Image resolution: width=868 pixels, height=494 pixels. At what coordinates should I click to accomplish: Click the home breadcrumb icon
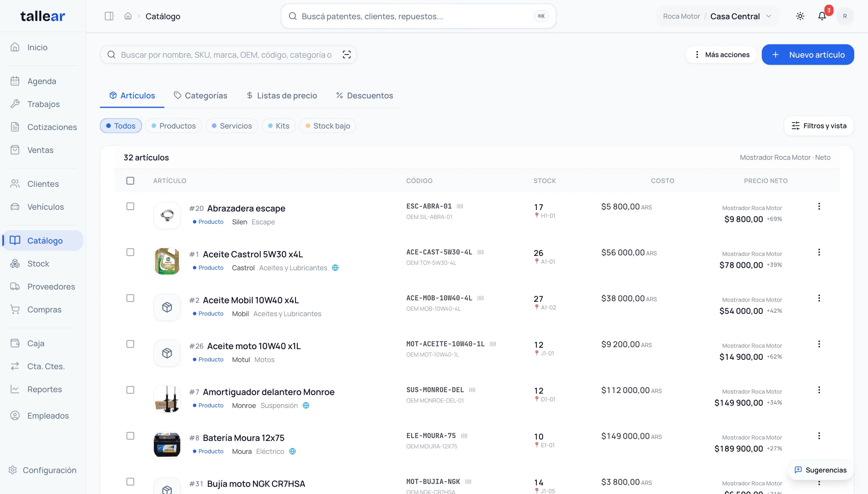coord(128,16)
